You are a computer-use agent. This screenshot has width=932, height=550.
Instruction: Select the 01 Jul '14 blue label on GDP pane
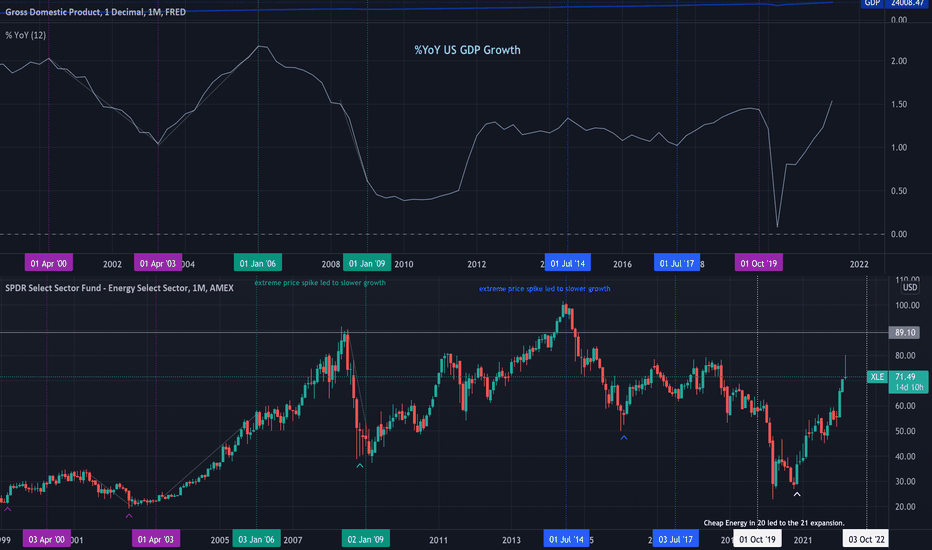tap(568, 263)
